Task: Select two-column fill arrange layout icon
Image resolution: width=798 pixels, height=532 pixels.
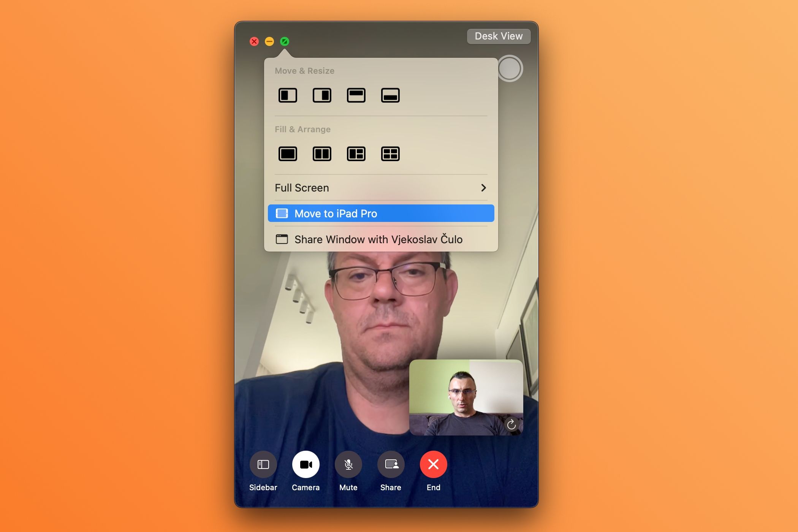Action: point(321,153)
